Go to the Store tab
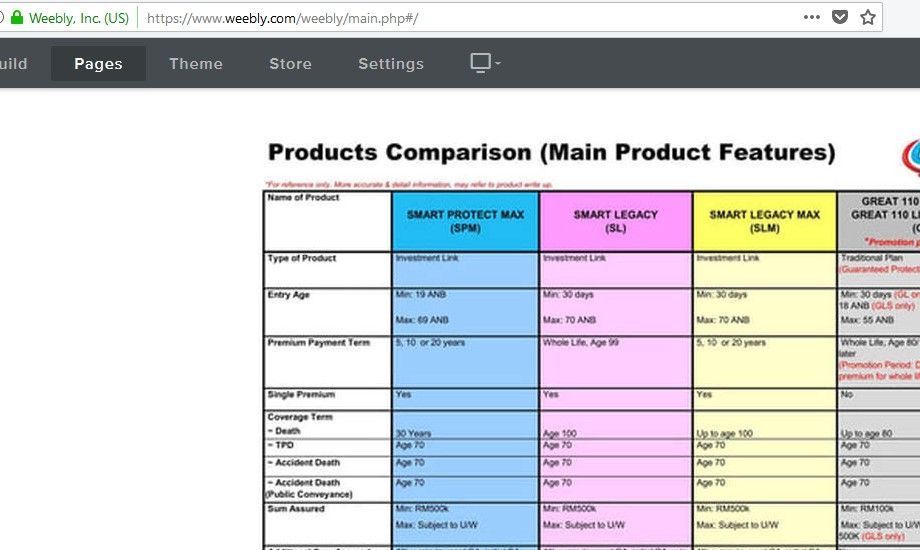The image size is (920, 550). (x=290, y=64)
